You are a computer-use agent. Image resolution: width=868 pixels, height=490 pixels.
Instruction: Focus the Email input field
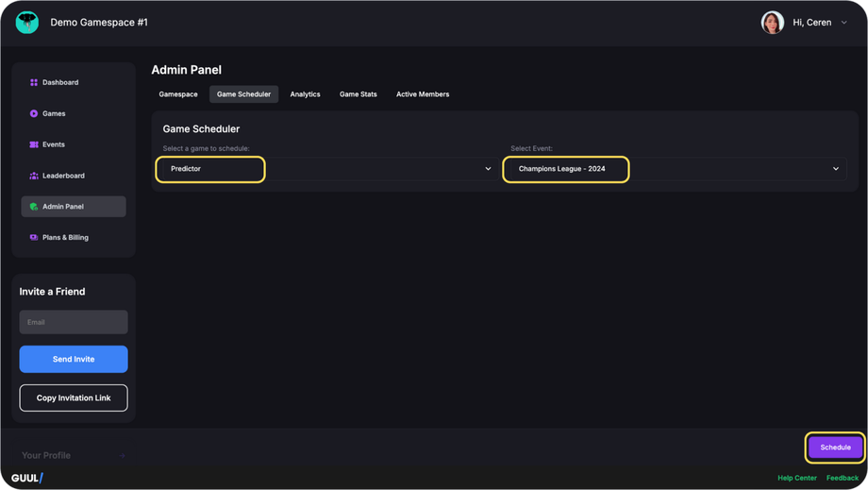(74, 322)
